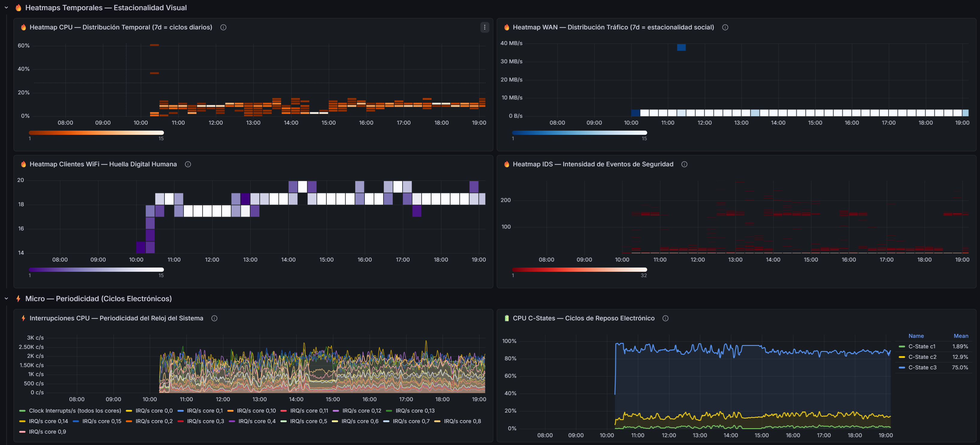Screen dimensions: 980x445
Task: Open the Heatmap CPU panel three-dot menu
Action: click(x=484, y=27)
